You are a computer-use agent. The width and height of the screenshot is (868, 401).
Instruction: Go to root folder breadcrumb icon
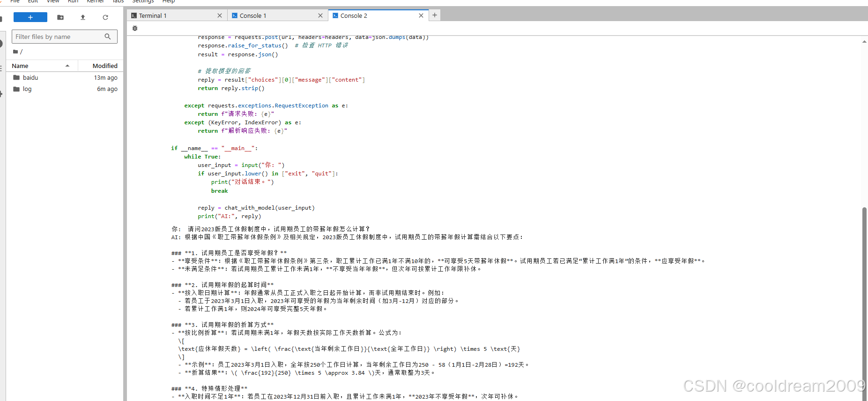pyautogui.click(x=15, y=52)
